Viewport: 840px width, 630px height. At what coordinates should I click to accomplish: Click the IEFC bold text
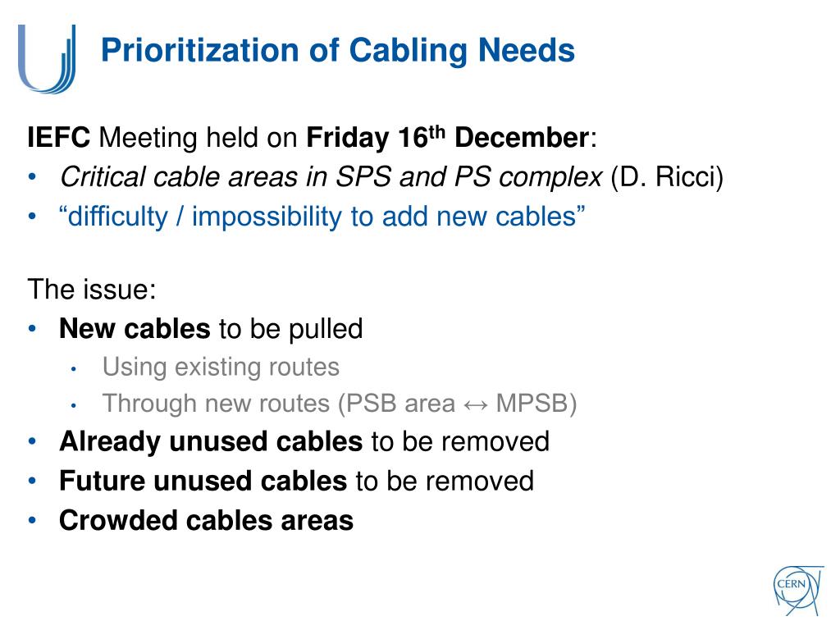tap(59, 138)
